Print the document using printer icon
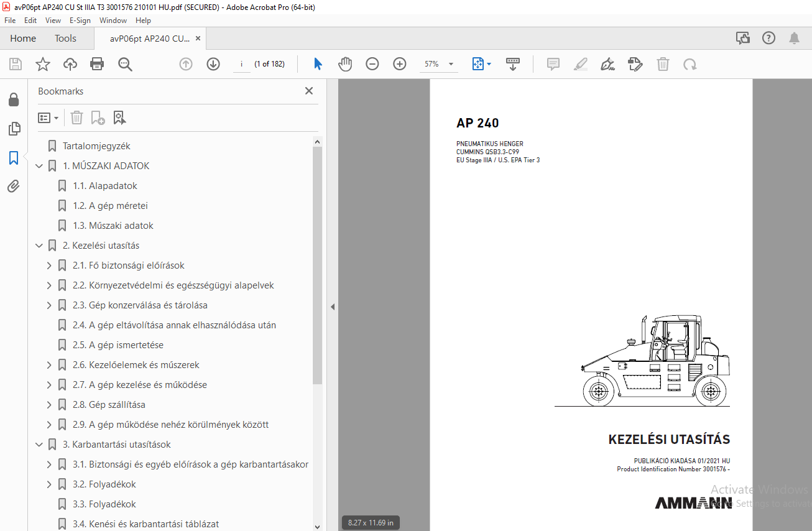This screenshot has width=812, height=531. [x=97, y=64]
